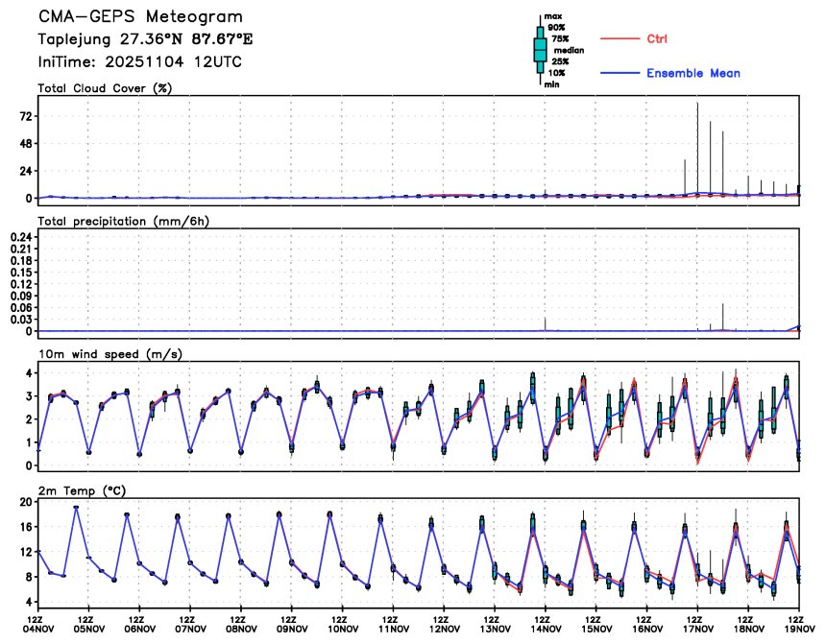Image resolution: width=826 pixels, height=644 pixels.
Task: Select the 'Ctrl' legend text label
Action: [657, 39]
